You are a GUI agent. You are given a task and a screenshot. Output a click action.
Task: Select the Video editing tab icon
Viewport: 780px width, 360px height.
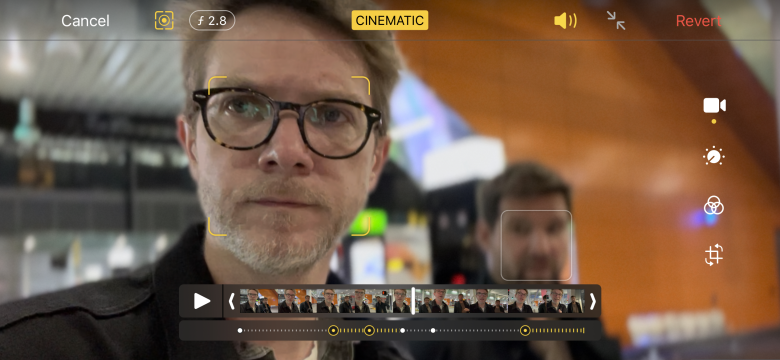(714, 105)
